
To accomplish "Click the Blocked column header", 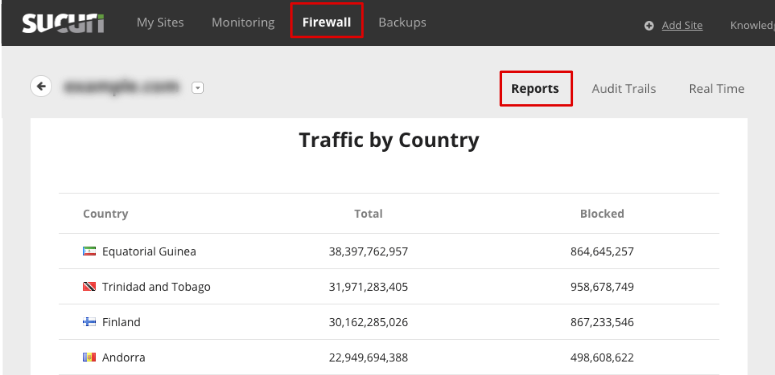I will [x=602, y=213].
